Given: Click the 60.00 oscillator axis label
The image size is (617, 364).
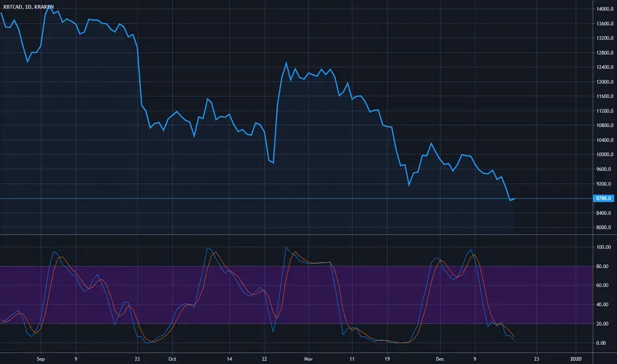Looking at the screenshot, I should click(604, 285).
